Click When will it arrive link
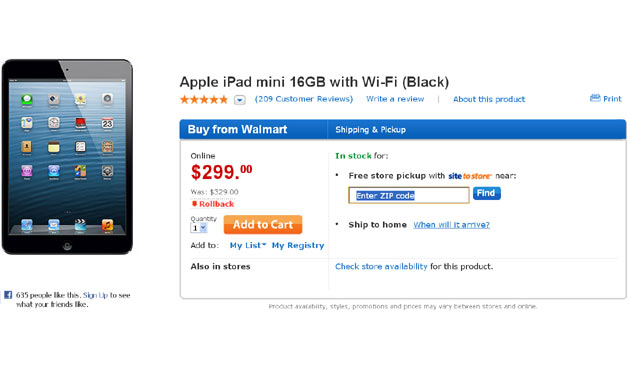Screen dimensions: 630x380 point(451,225)
